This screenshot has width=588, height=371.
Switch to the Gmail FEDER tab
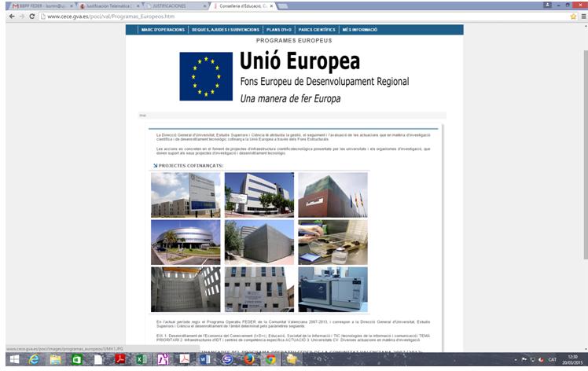pos(40,6)
